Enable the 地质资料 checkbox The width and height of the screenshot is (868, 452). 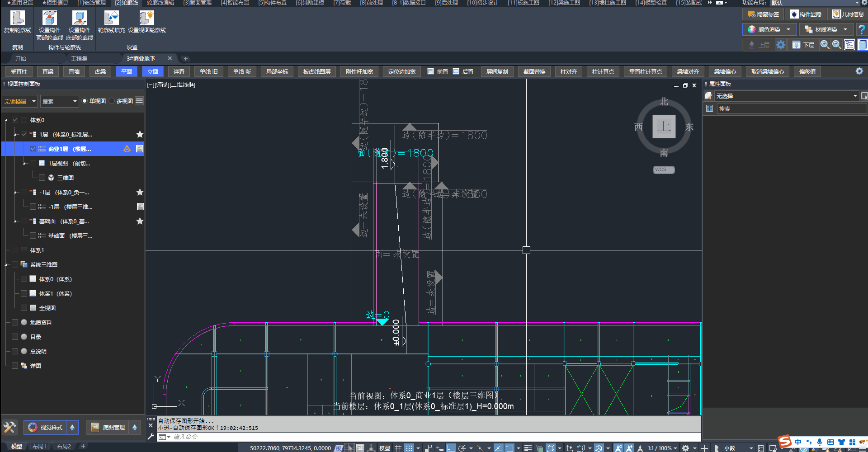pos(15,323)
